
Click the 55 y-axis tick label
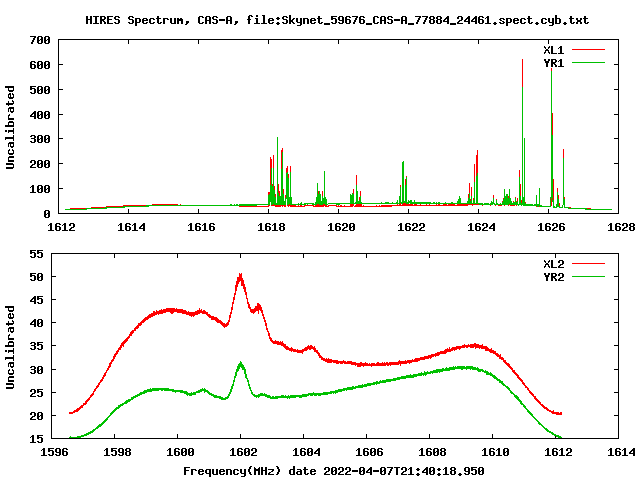(x=36, y=254)
